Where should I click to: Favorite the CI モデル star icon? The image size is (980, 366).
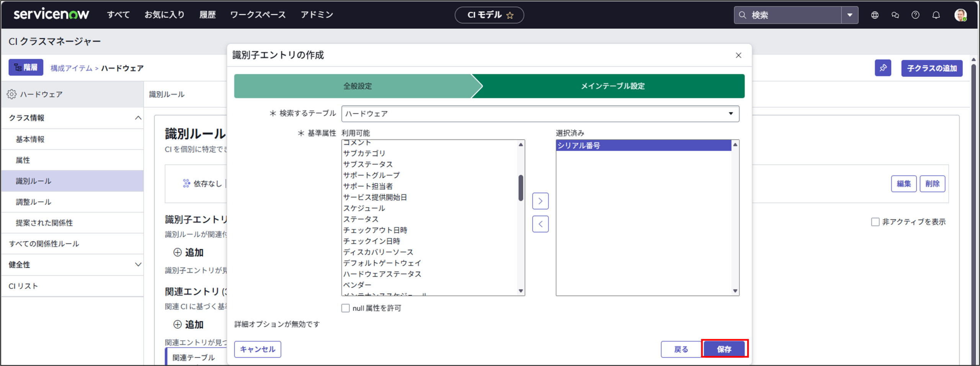510,15
